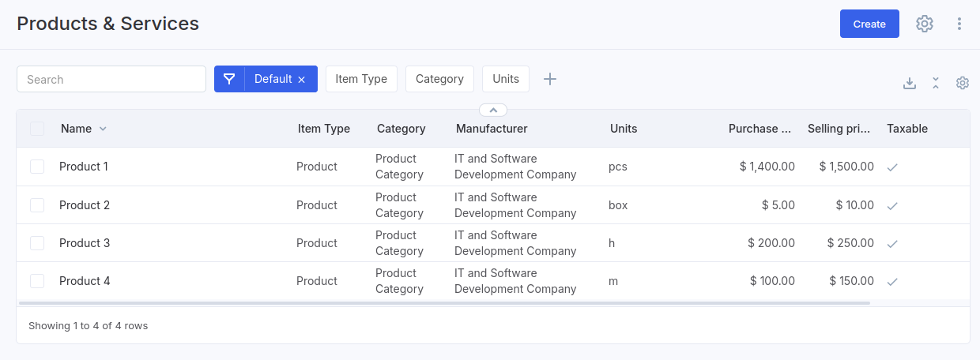Open table column settings gear icon
Screen dimensions: 980x360
point(963,83)
